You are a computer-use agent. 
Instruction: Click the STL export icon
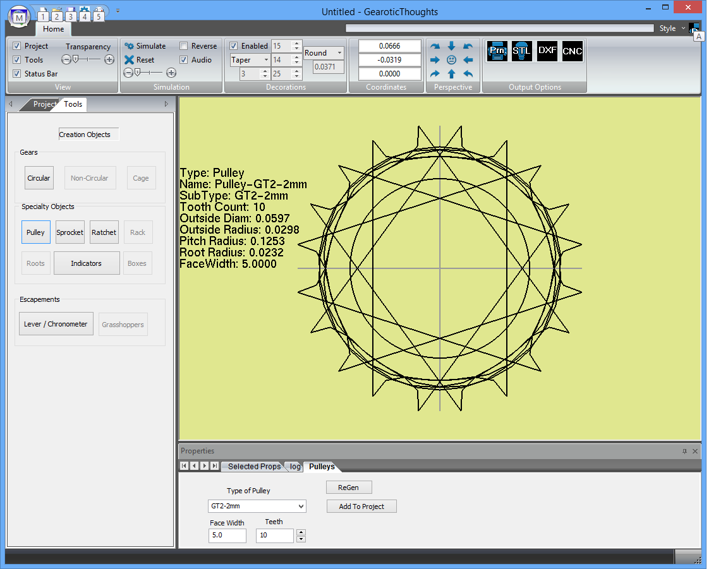(x=522, y=51)
